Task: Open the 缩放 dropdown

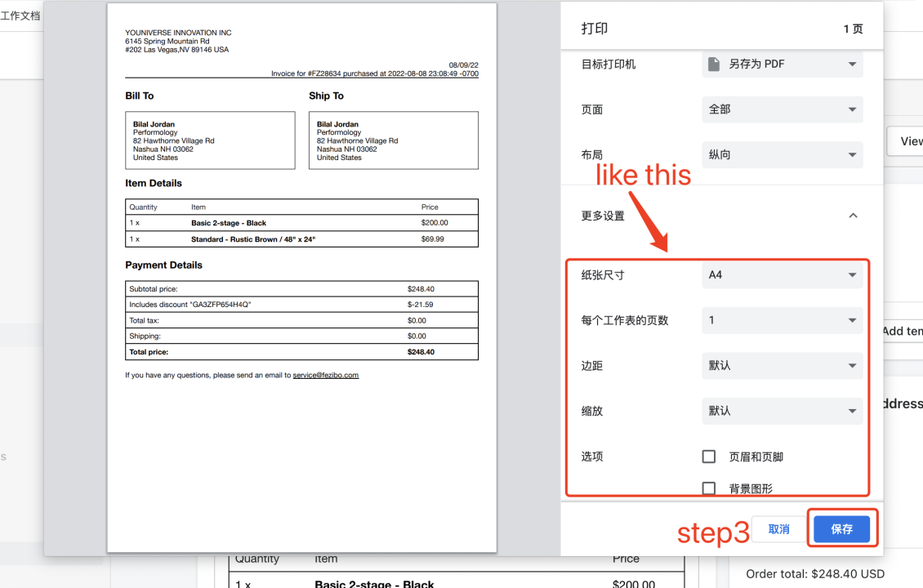Action: [782, 411]
